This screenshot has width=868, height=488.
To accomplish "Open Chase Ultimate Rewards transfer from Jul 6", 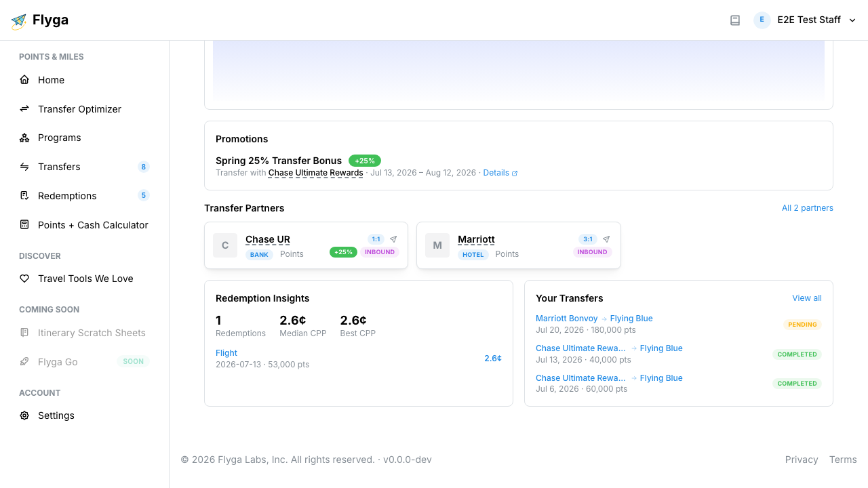I will pos(580,378).
